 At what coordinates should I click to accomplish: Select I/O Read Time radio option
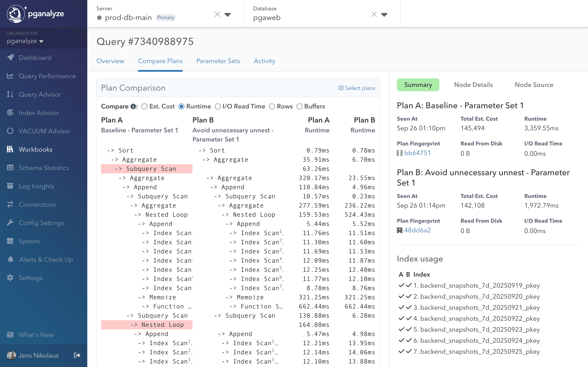[x=218, y=107]
